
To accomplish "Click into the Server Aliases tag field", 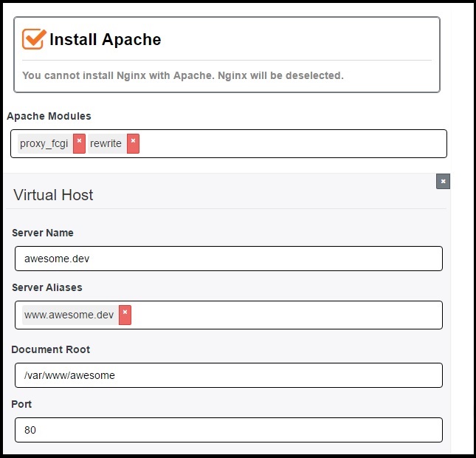I will pyautogui.click(x=229, y=315).
